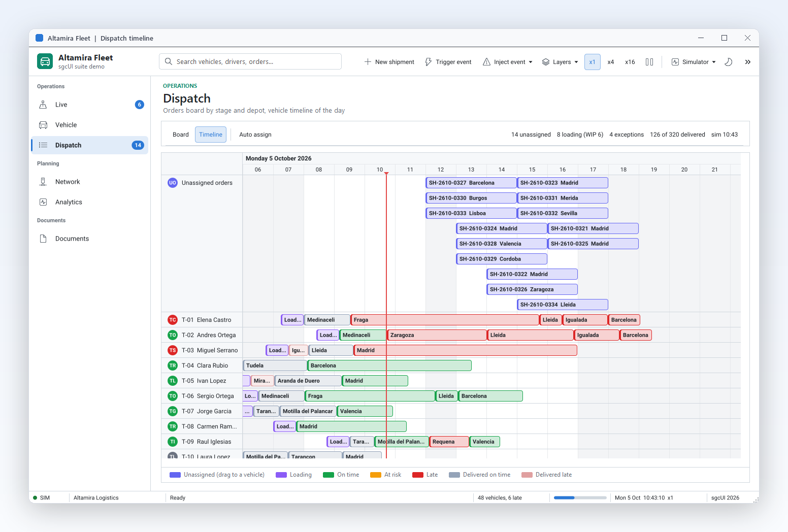
Task: Click the Layers stack icon
Action: click(546, 62)
